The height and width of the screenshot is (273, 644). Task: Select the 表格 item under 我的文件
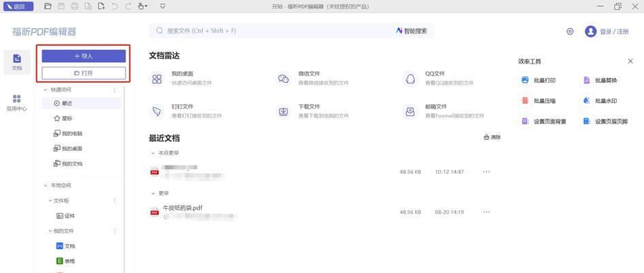[65, 261]
